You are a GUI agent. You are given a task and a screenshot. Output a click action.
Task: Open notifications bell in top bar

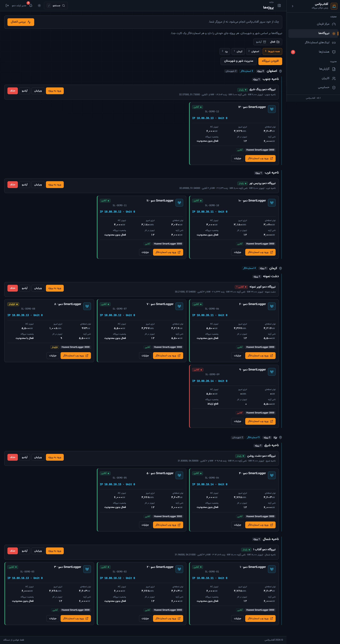[31, 6]
